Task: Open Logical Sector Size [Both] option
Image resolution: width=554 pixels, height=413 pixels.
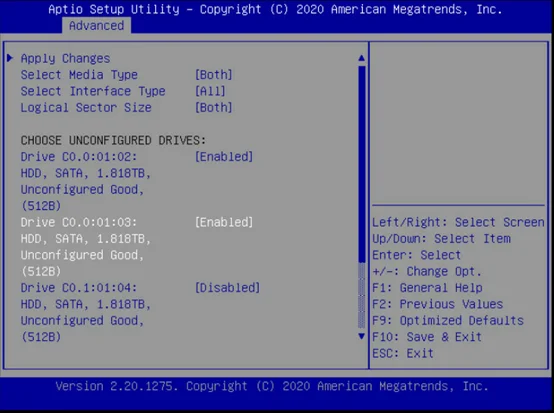Action: [x=214, y=108]
